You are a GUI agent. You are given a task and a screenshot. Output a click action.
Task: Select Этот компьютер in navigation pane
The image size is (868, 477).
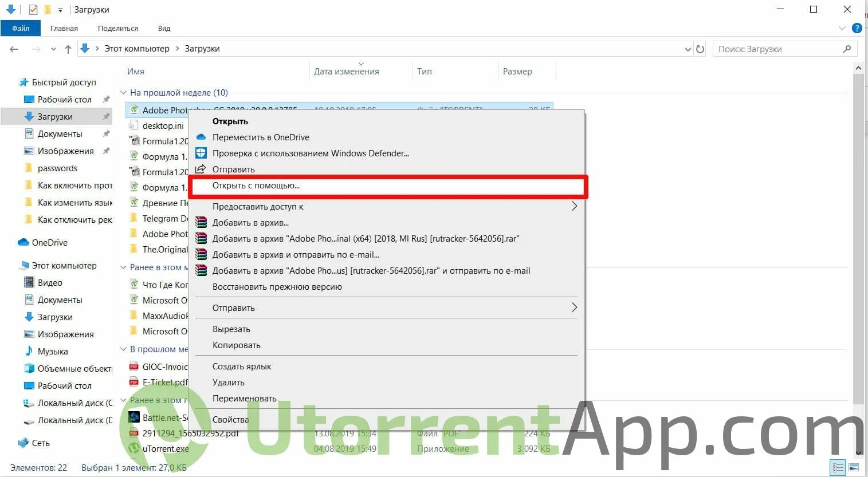[x=64, y=266]
